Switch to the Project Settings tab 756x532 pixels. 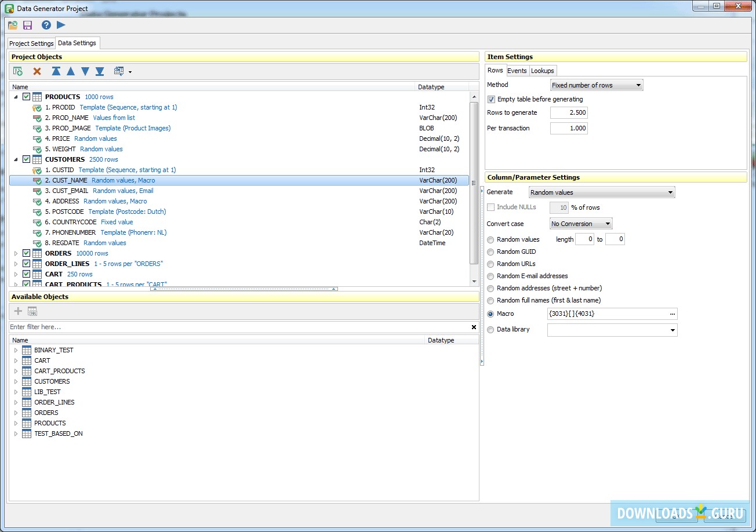tap(31, 43)
